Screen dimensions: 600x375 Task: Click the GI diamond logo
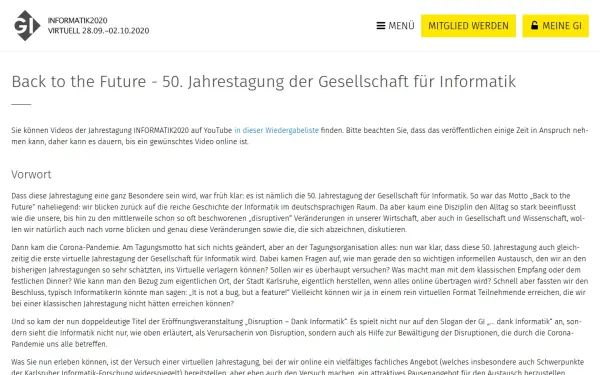pos(27,26)
